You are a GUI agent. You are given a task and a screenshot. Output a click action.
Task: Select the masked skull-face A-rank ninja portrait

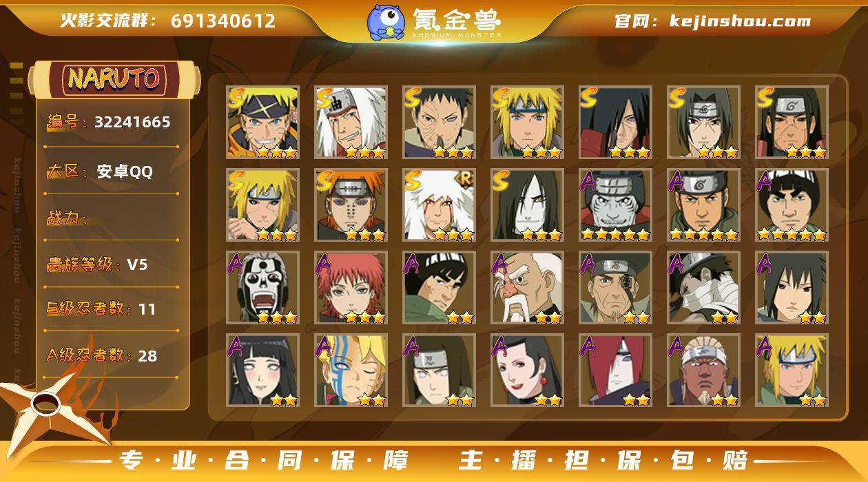[x=262, y=287]
